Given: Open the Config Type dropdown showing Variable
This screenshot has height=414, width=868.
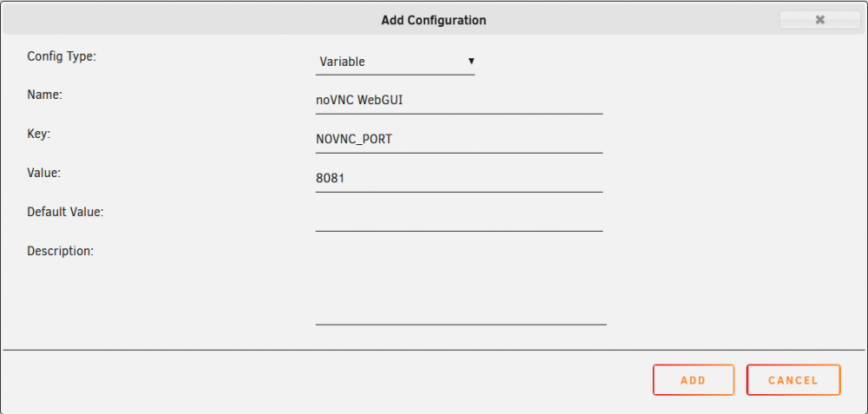Looking at the screenshot, I should 395,62.
